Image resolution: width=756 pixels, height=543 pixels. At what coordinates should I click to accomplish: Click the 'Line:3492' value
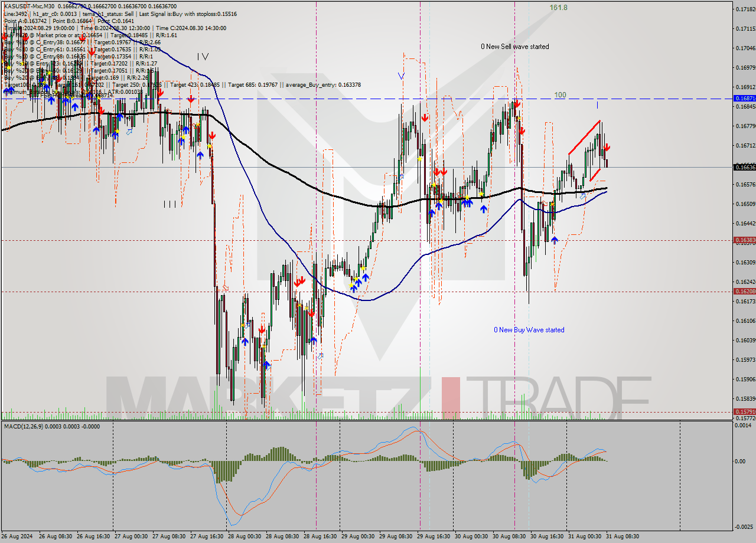pos(15,14)
